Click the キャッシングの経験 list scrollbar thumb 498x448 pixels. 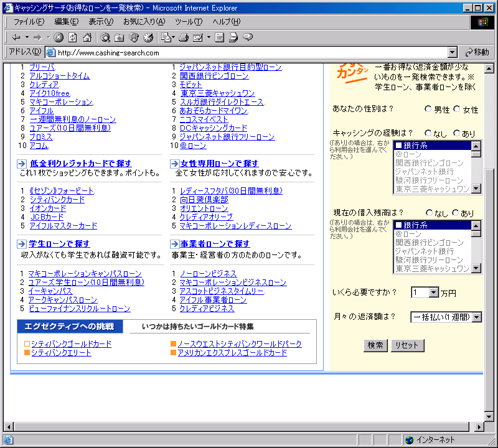pyautogui.click(x=476, y=154)
